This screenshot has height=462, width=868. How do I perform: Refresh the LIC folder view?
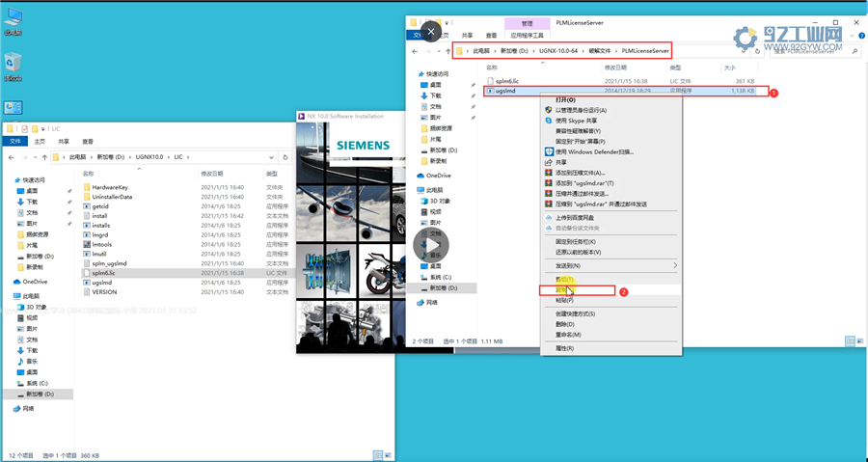[285, 157]
